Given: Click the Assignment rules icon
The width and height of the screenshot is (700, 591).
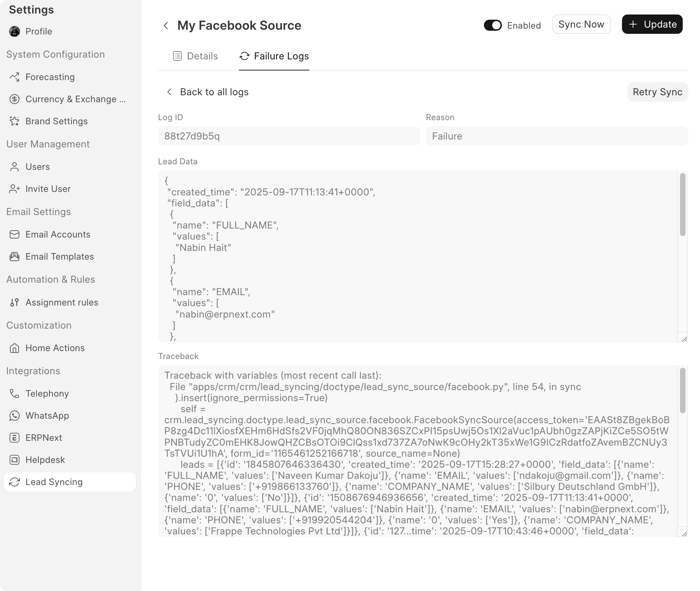Looking at the screenshot, I should click(x=14, y=302).
